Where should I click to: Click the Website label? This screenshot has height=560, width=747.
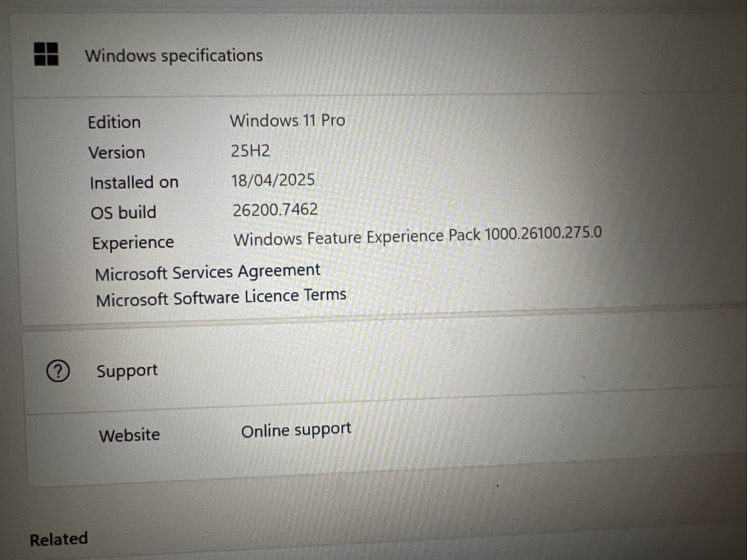[129, 435]
